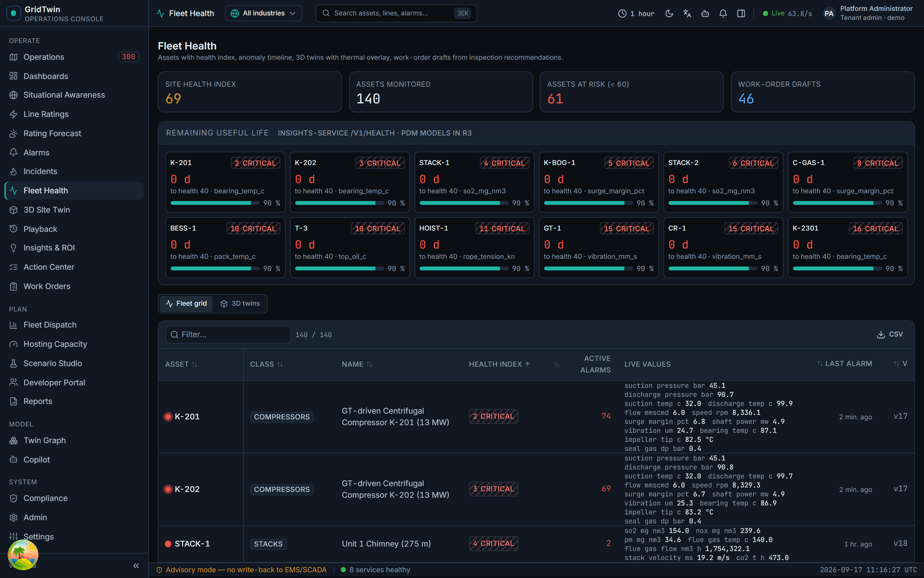Click the beach avatar thumbnail
The width and height of the screenshot is (924, 578).
(x=23, y=555)
